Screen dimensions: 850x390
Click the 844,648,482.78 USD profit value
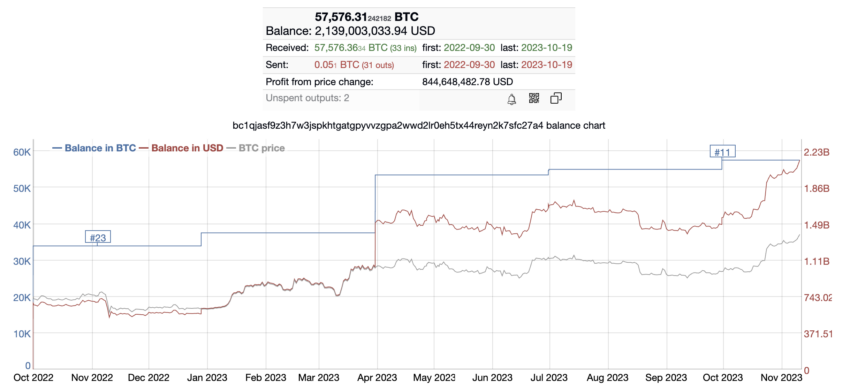coord(467,82)
